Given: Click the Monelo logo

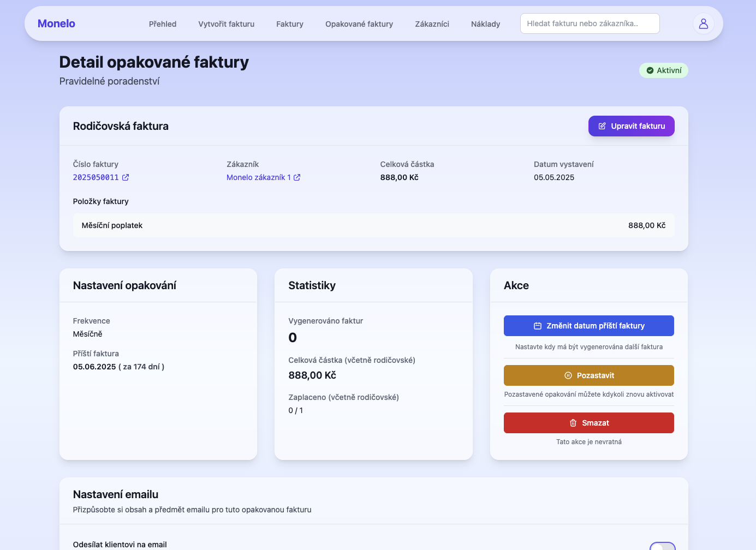Looking at the screenshot, I should [x=56, y=23].
